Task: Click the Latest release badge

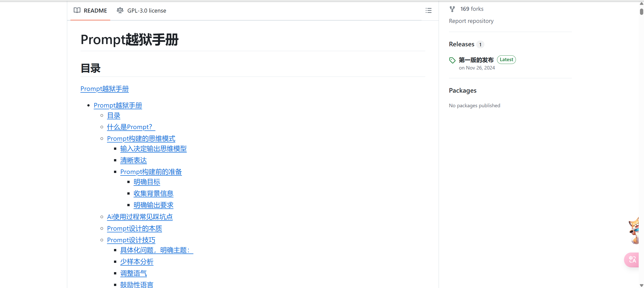Action: pyautogui.click(x=506, y=60)
